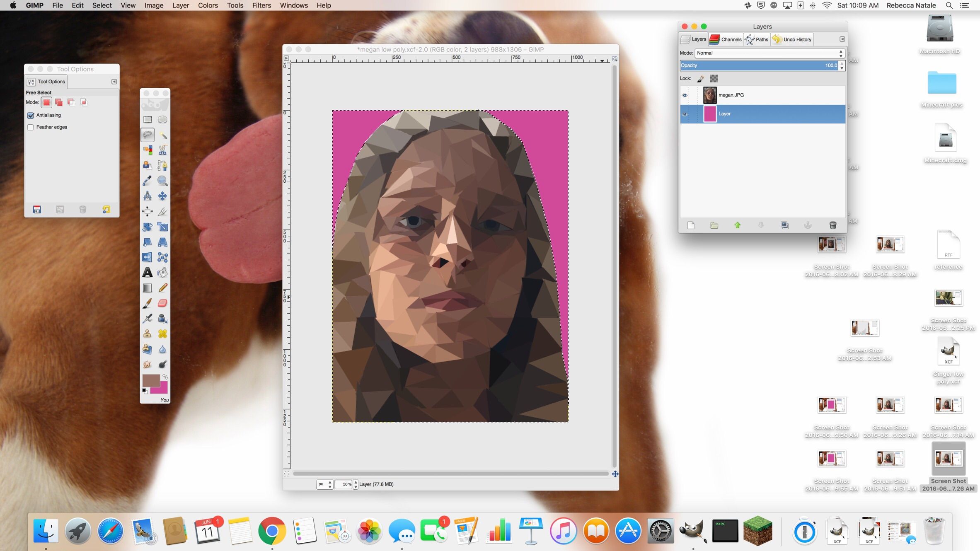Select the Fuzzy Select magic wand tool

coord(162,135)
